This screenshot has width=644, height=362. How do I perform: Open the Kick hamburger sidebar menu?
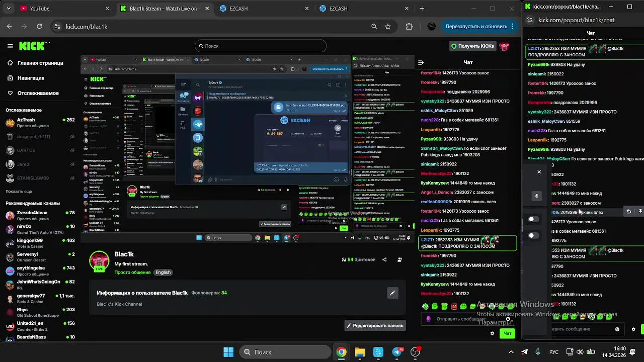click(10, 46)
